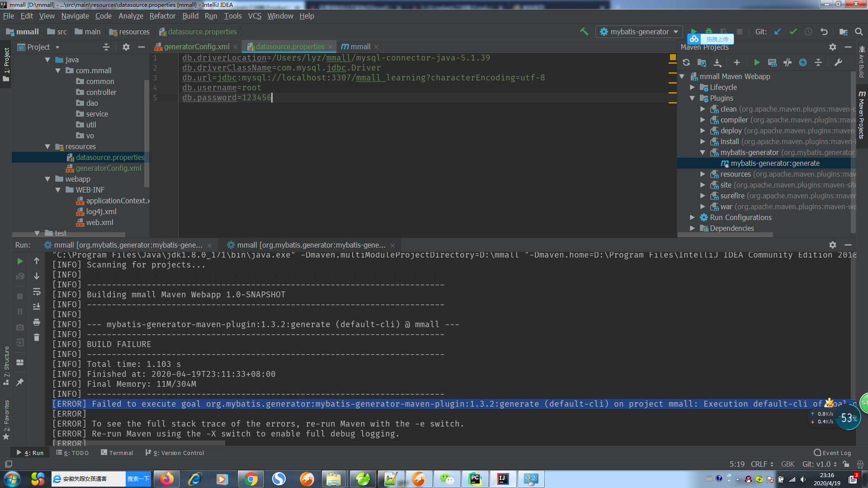The height and width of the screenshot is (488, 868).
Task: Print Run console output
Action: tap(37, 322)
